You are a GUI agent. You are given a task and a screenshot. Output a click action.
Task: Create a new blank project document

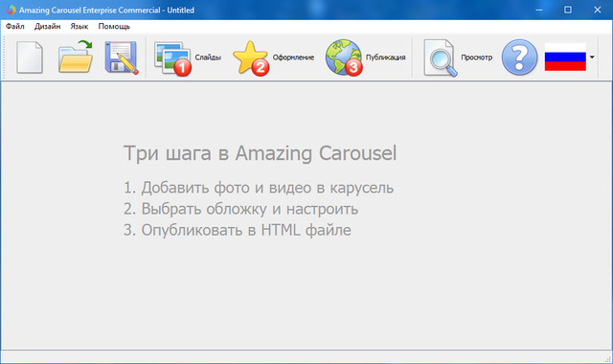click(30, 57)
